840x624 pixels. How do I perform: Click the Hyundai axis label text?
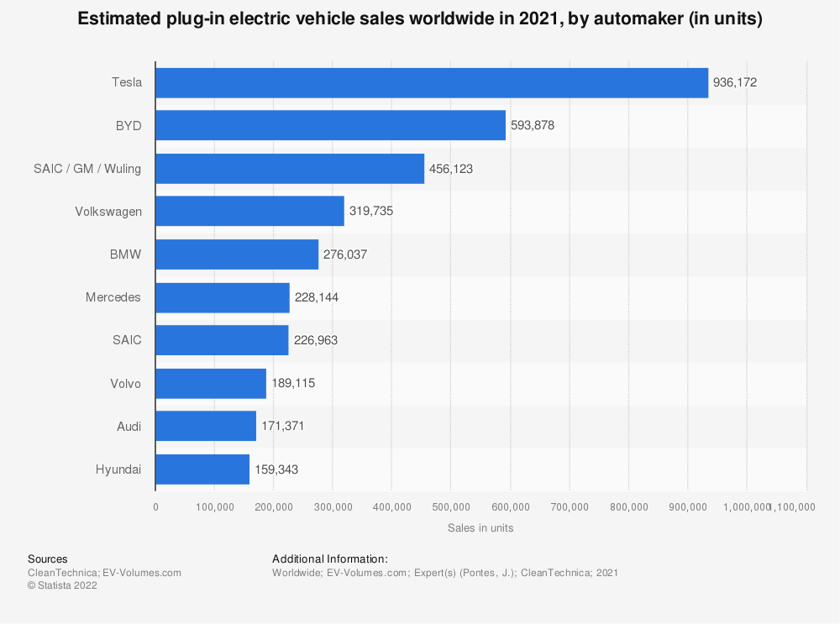[118, 469]
